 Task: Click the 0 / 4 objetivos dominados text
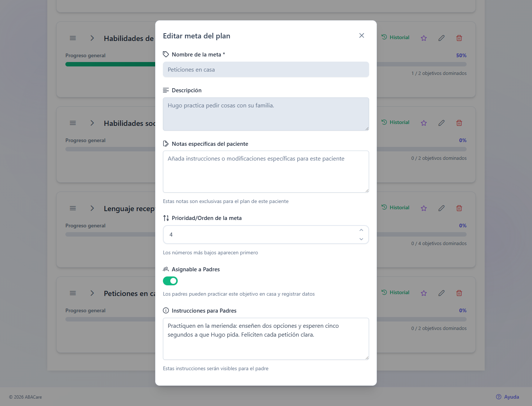pyautogui.click(x=439, y=243)
